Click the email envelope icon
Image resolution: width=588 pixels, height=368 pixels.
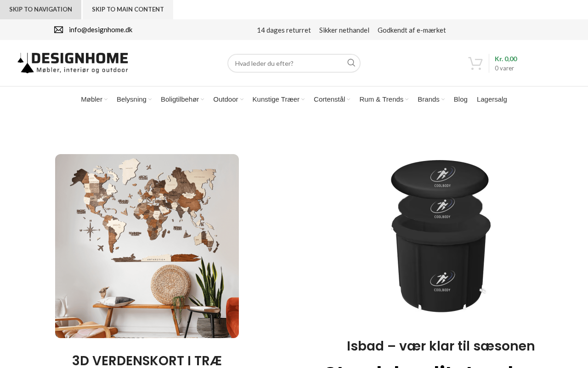(x=59, y=30)
